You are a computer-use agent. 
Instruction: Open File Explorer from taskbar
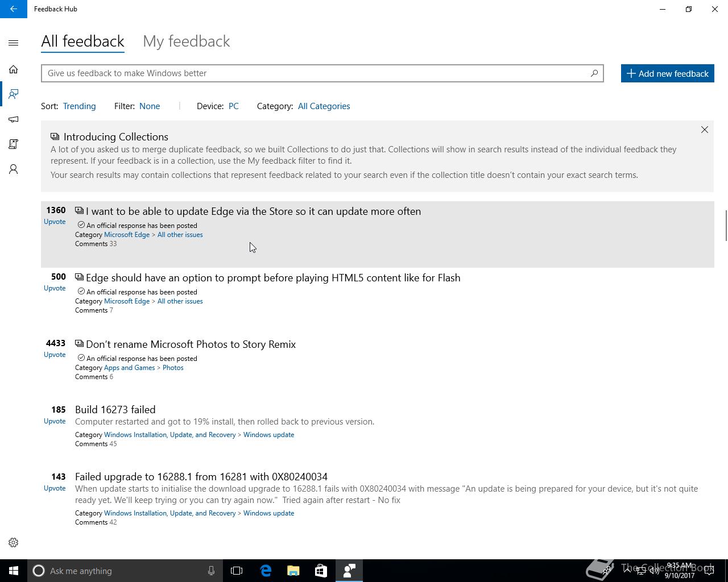point(293,571)
